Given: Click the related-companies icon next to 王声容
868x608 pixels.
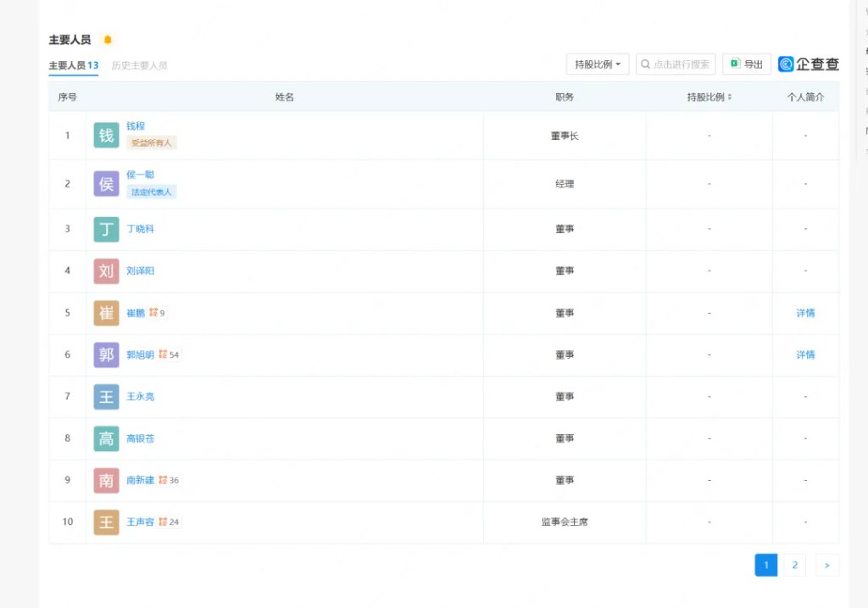Looking at the screenshot, I should pyautogui.click(x=163, y=522).
